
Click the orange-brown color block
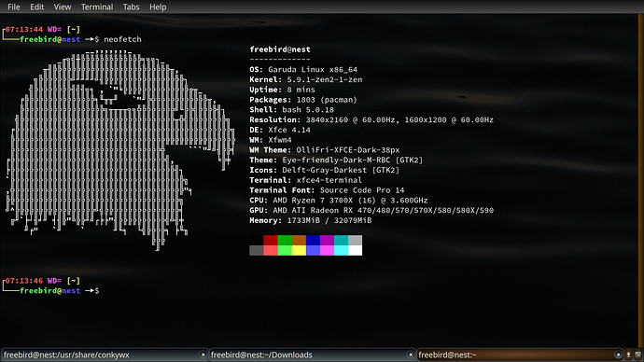tap(299, 240)
